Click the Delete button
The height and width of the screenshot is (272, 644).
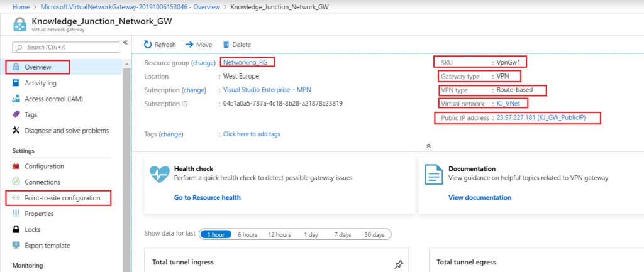click(x=237, y=45)
